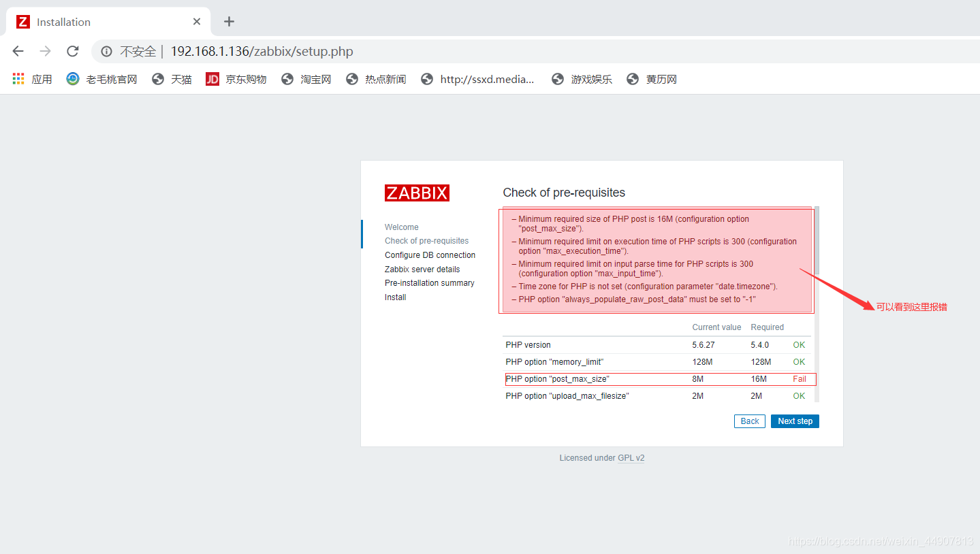Click the PHP option "memory_limit" row label
980x554 pixels.
click(x=554, y=362)
